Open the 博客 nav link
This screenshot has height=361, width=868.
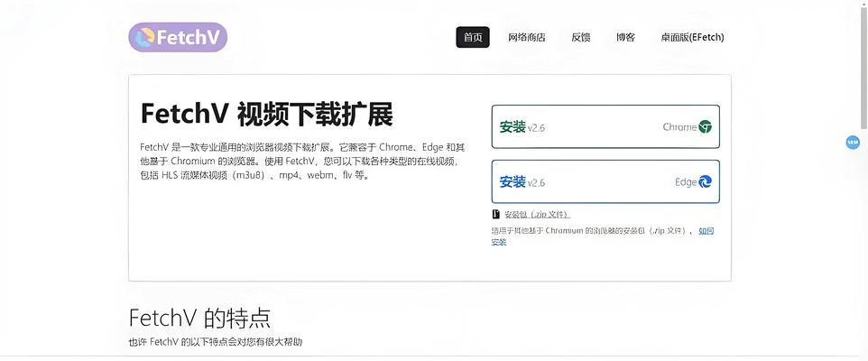coord(625,37)
